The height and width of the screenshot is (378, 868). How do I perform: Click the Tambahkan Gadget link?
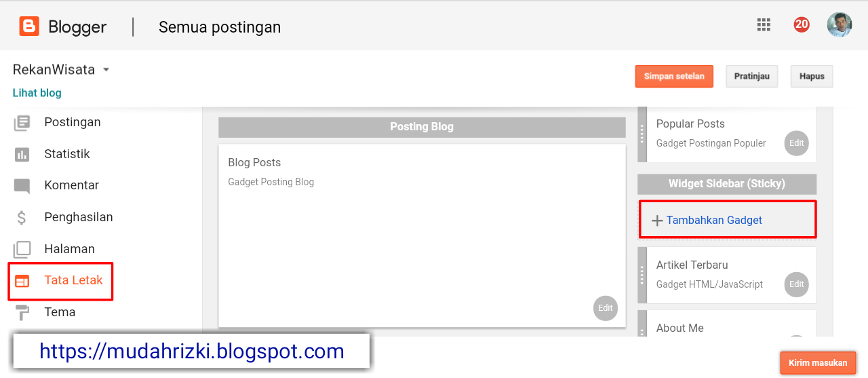click(713, 221)
